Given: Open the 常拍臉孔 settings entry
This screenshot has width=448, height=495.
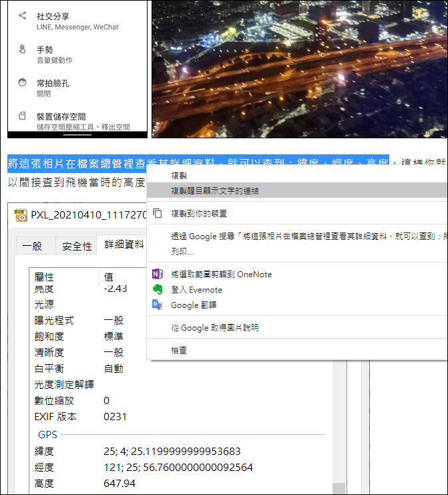Looking at the screenshot, I should [77, 88].
